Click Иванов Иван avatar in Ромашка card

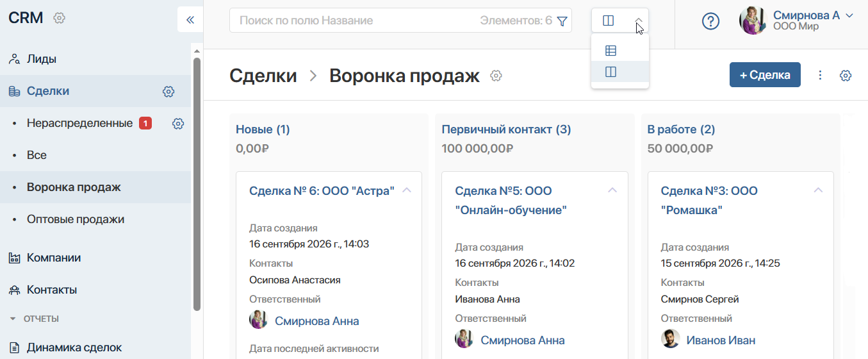pos(670,339)
